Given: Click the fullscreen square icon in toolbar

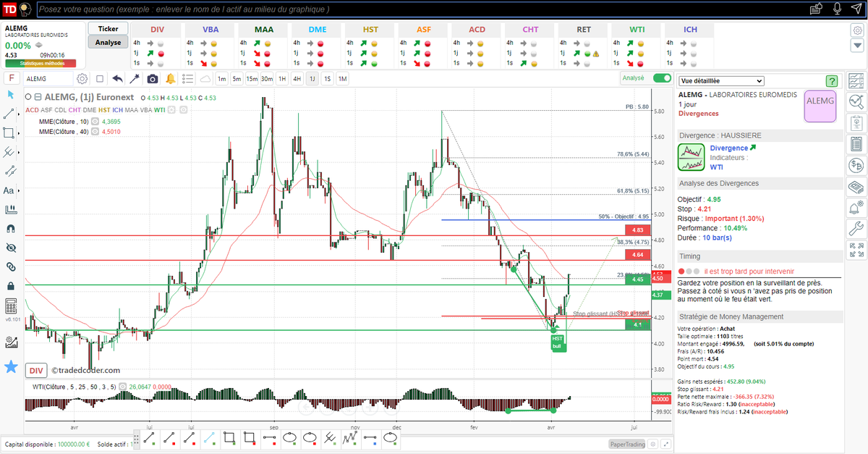Looking at the screenshot, I should pos(100,79).
